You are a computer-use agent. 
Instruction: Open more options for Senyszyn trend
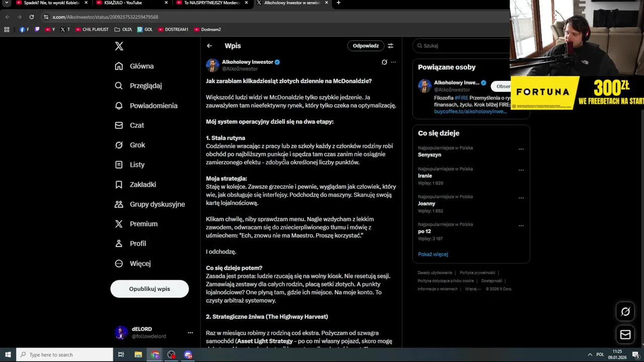coord(521,149)
